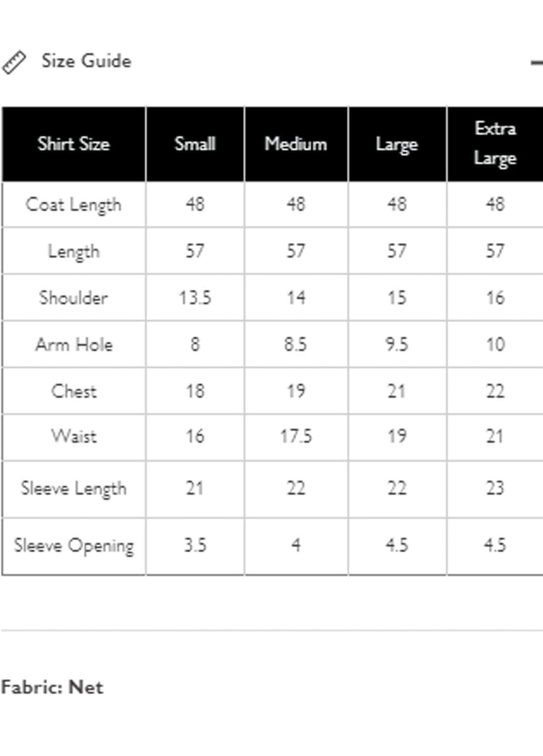543x756 pixels.
Task: Select the Shoulder row label
Action: pyautogui.click(x=73, y=298)
